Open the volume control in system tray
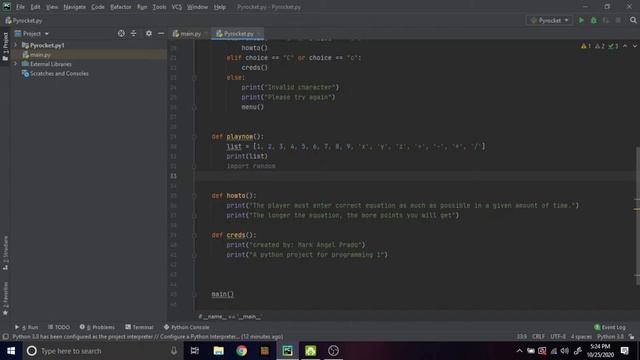This screenshot has height=360, width=640. 565,351
